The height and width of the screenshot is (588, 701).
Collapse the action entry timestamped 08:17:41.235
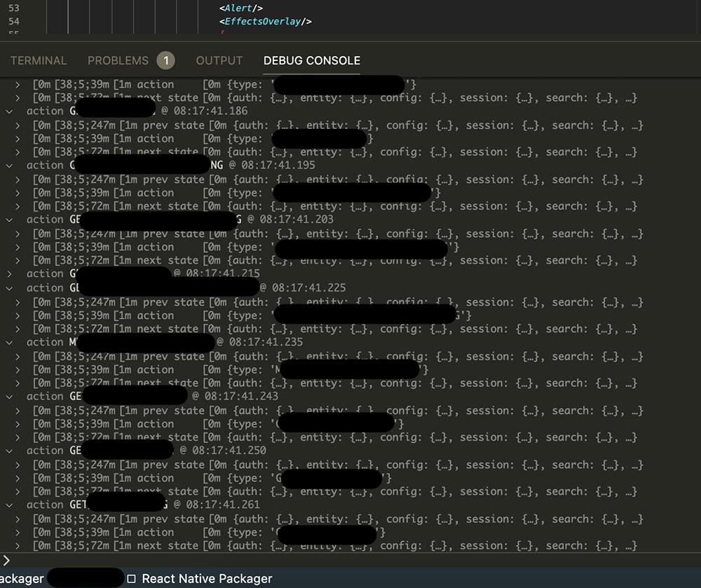pyautogui.click(x=9, y=342)
